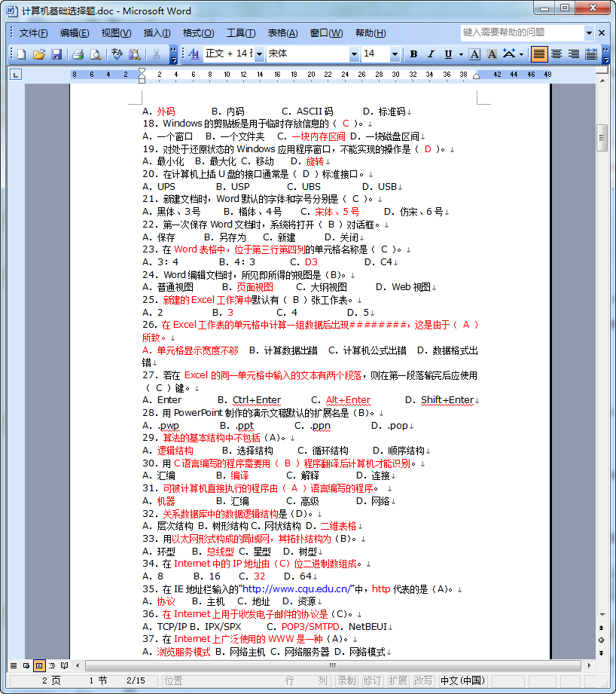This screenshot has width=616, height=694.
Task: Switch to Normal view icon
Action: click(x=14, y=665)
